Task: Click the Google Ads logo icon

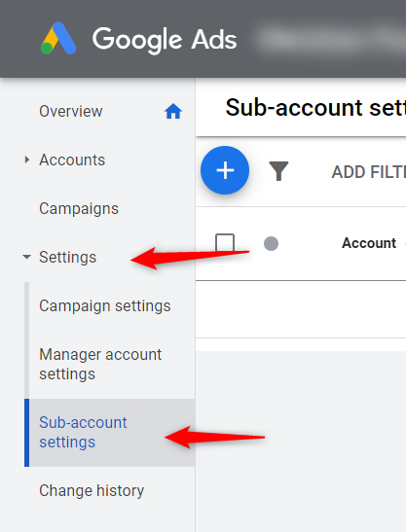Action: tap(58, 38)
